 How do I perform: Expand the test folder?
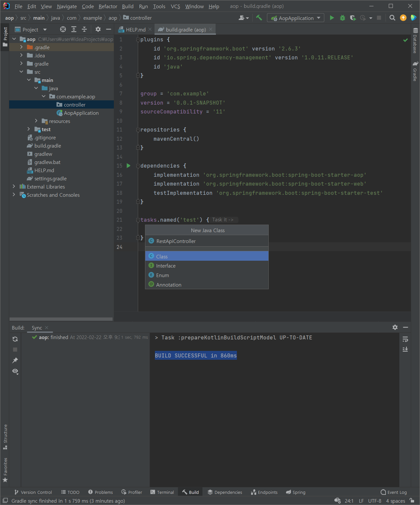click(29, 129)
